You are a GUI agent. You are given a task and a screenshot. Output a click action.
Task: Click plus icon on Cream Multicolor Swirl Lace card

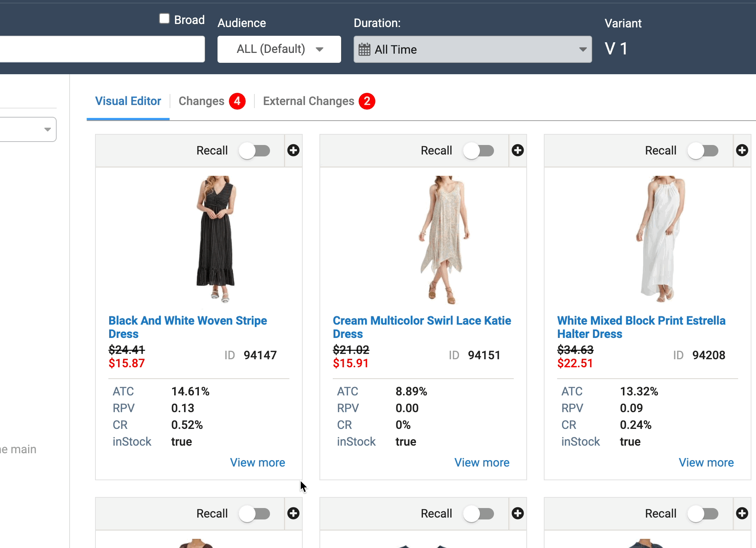518,150
